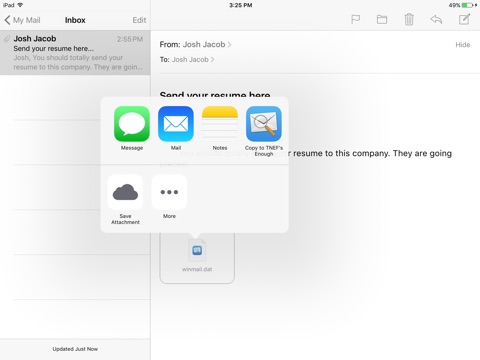Tap the Save Attachment cloud icon
The height and width of the screenshot is (360, 480).
[x=125, y=192]
